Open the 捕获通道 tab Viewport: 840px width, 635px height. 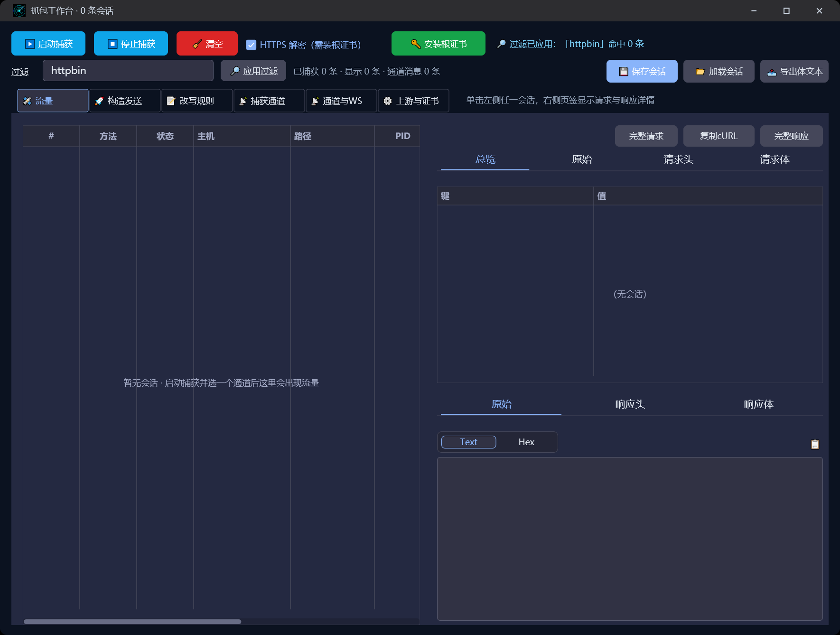click(x=269, y=101)
